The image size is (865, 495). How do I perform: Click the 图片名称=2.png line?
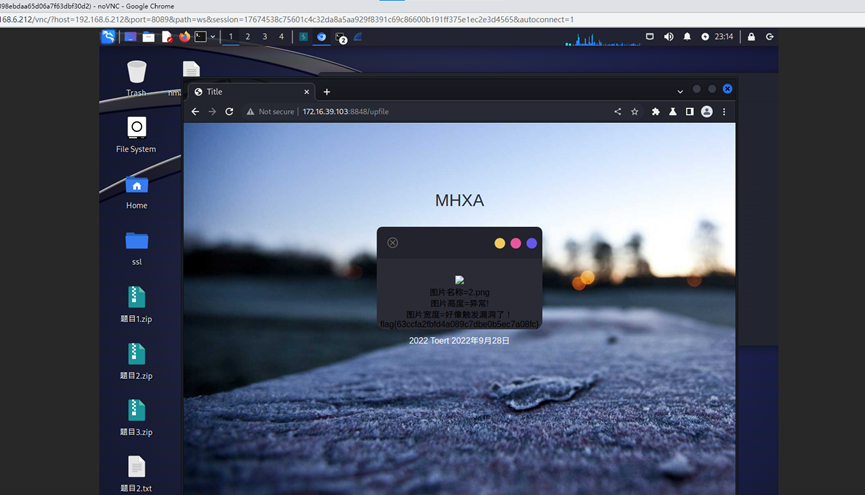point(460,292)
